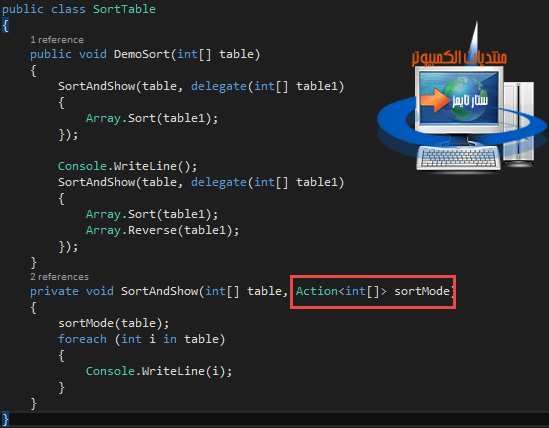Click the SortAndShow method declaration name
Screen dimensions: 549x428
point(159,291)
